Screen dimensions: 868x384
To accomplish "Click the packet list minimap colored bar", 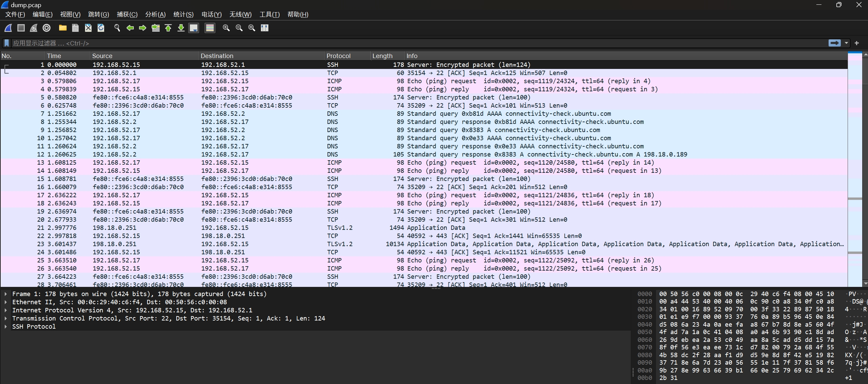I will pyautogui.click(x=855, y=169).
